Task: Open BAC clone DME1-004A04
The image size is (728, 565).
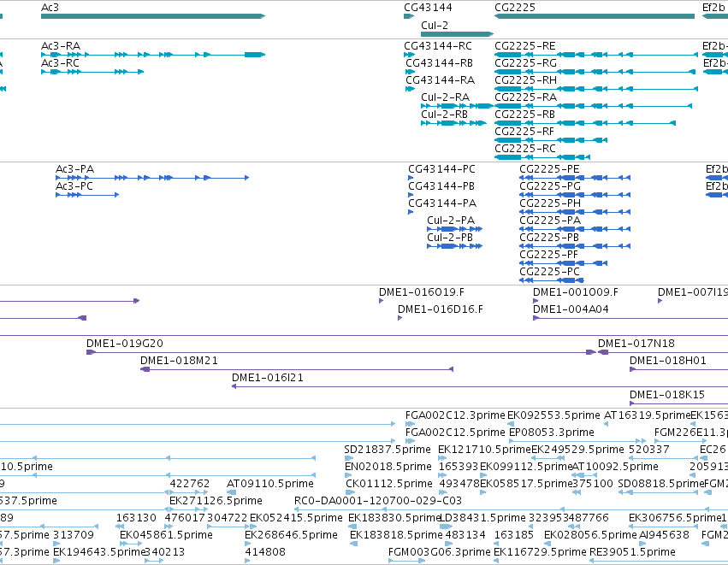Action: click(571, 310)
